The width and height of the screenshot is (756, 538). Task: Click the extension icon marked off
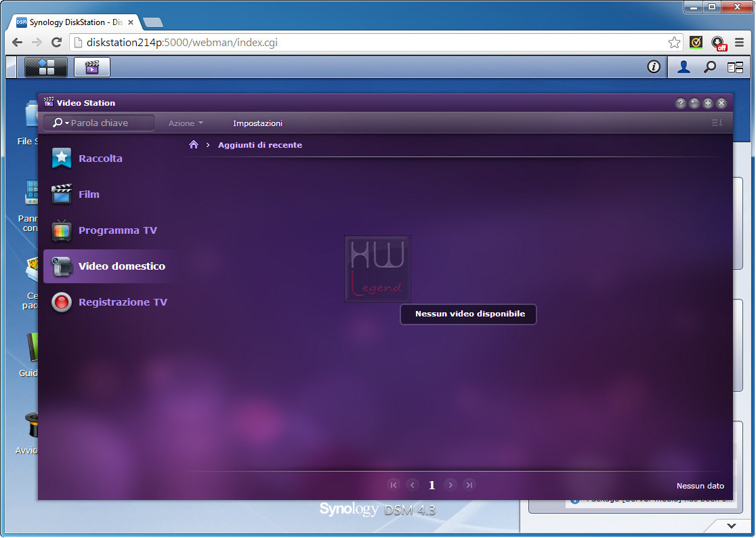(x=719, y=43)
